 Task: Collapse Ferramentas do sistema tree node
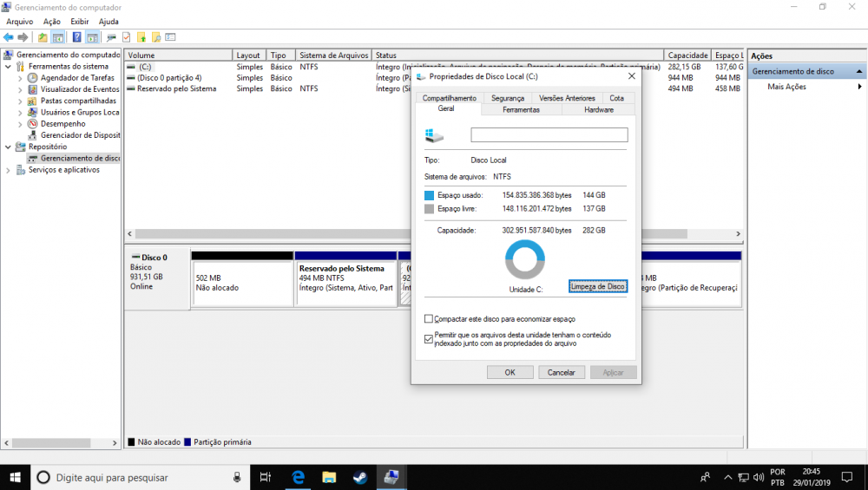[9, 66]
